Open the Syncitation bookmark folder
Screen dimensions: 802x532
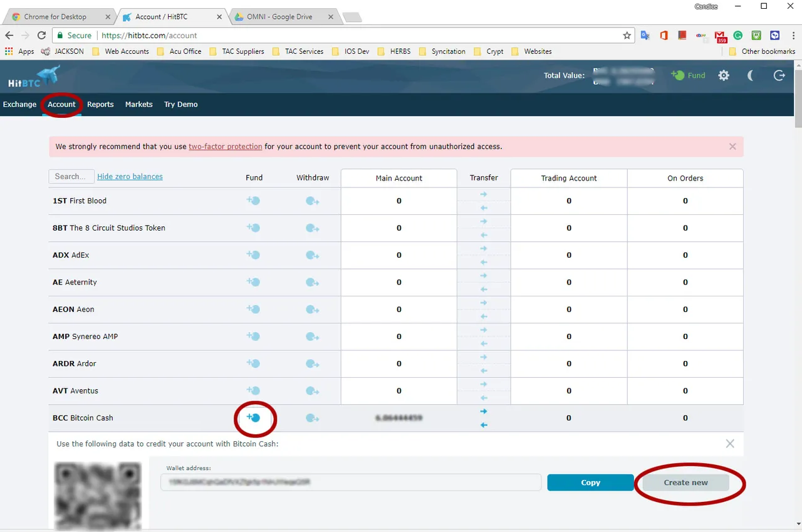tap(442, 51)
